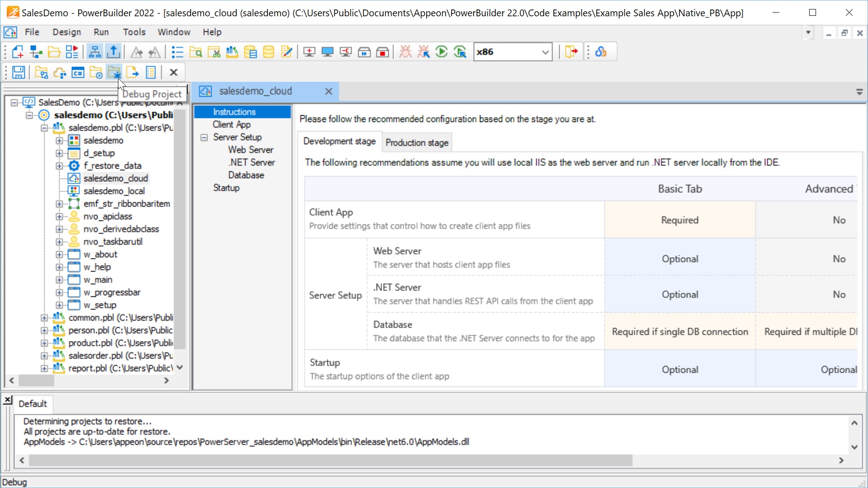The width and height of the screenshot is (868, 488).
Task: Click the list document icon in project toolbar
Action: (x=151, y=72)
